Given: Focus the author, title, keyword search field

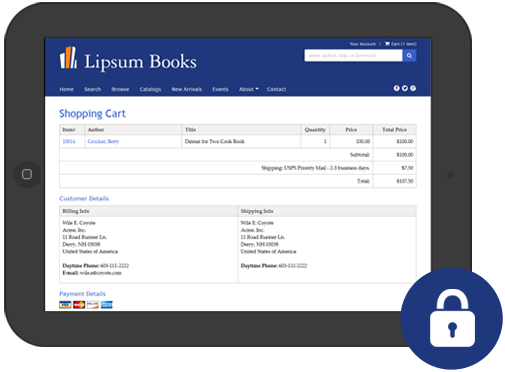Looking at the screenshot, I should (x=353, y=56).
